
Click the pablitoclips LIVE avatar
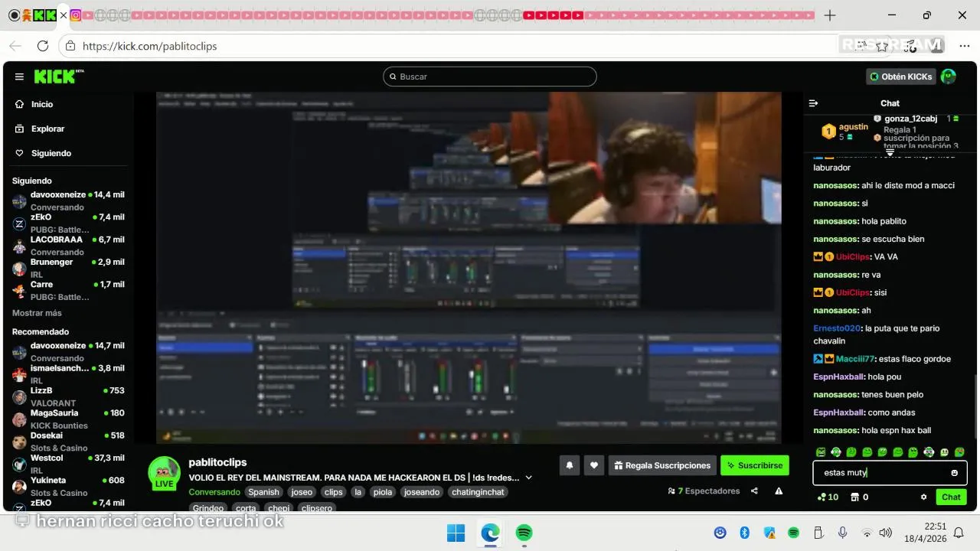coord(164,473)
